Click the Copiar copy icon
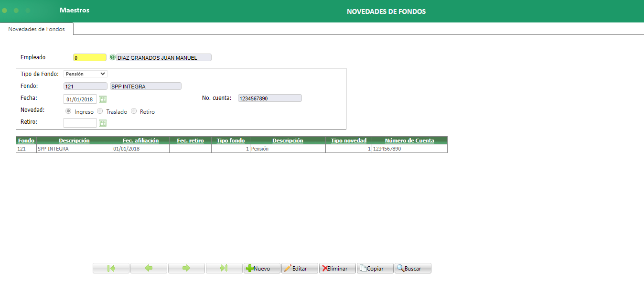Viewport: 644px width, 283px height. [363, 268]
